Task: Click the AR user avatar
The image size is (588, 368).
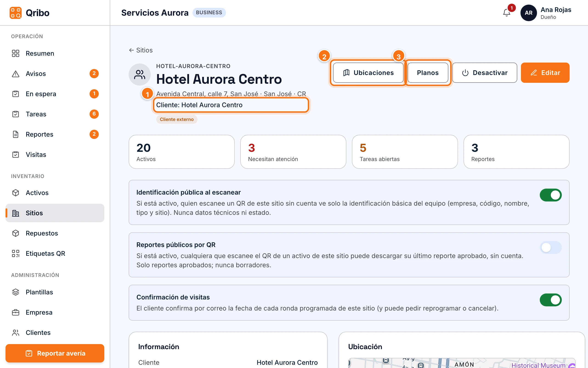Action: 529,13
